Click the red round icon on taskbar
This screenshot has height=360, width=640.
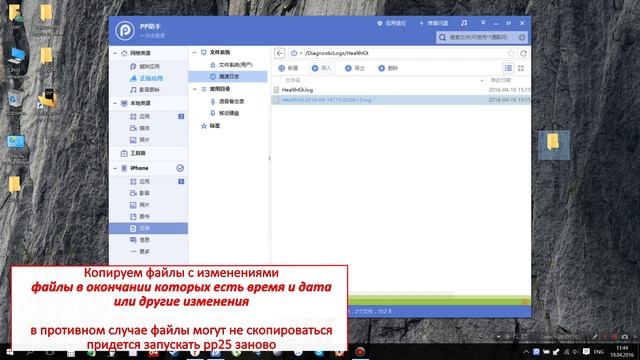coord(360,352)
